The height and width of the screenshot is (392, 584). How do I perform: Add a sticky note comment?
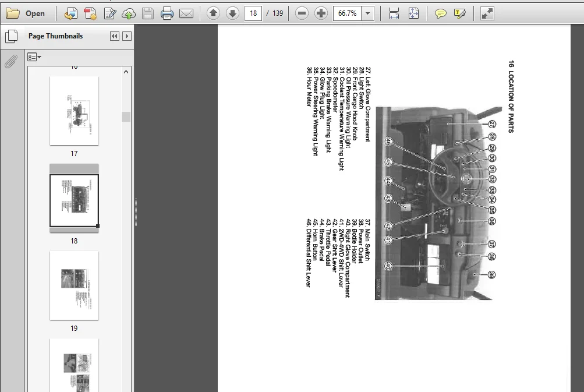coord(441,13)
